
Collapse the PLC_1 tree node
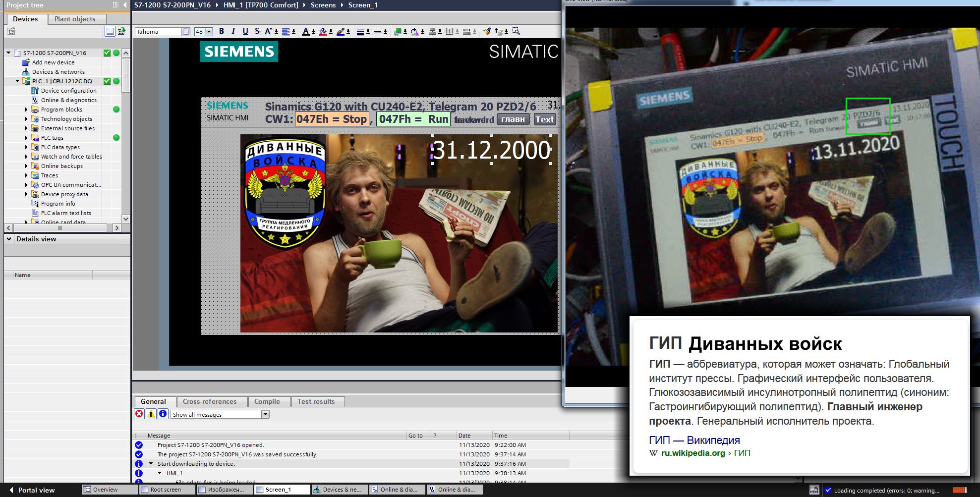17,81
